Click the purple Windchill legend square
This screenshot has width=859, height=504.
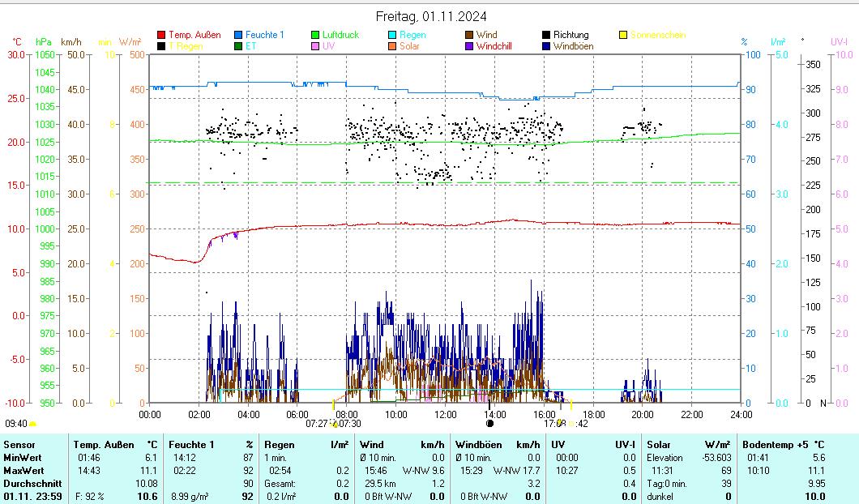coord(470,46)
